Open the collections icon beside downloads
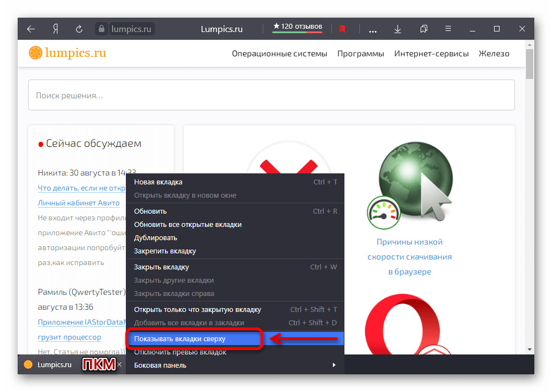This screenshot has width=552, height=392. coord(424,29)
